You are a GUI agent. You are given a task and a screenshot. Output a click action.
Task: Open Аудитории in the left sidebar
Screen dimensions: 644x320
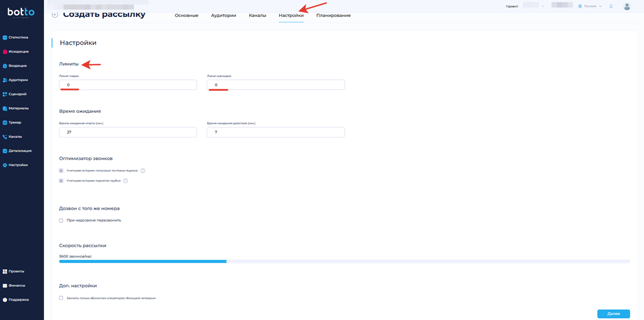(18, 80)
